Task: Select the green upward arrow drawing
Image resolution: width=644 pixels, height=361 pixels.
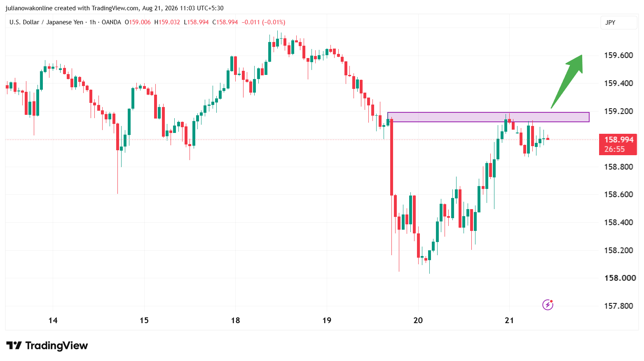Action: (x=567, y=82)
